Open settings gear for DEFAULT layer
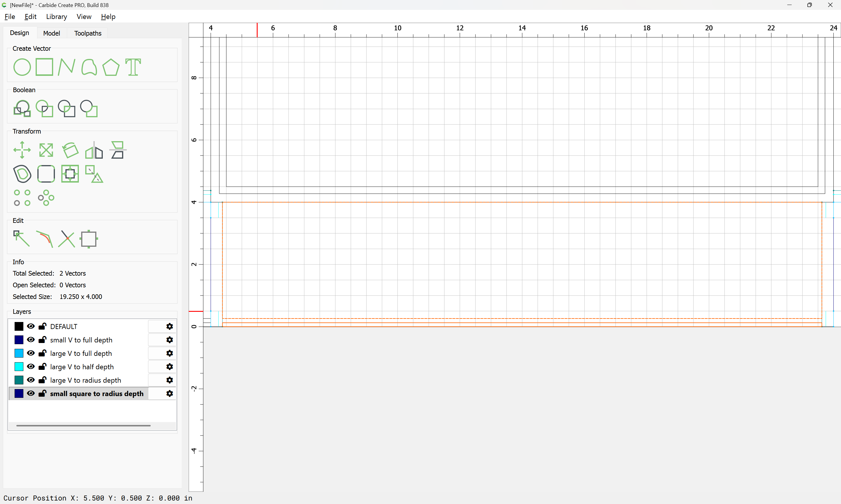 point(170,326)
